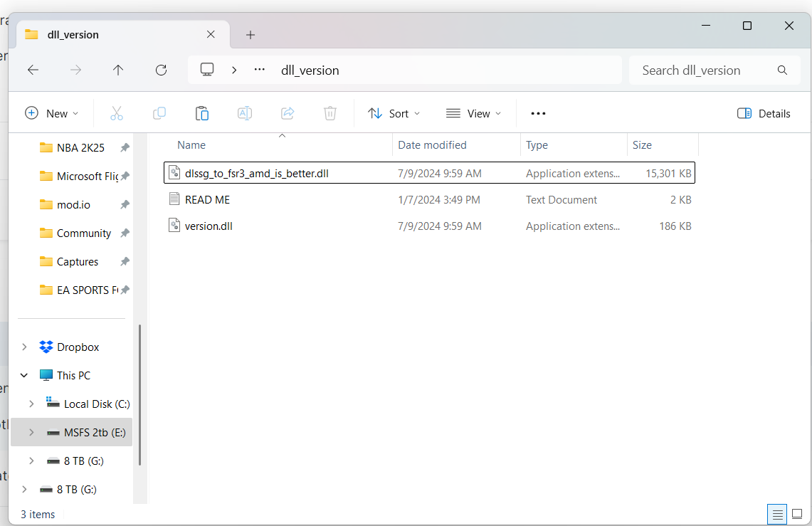Click the forward navigation arrow

click(75, 70)
